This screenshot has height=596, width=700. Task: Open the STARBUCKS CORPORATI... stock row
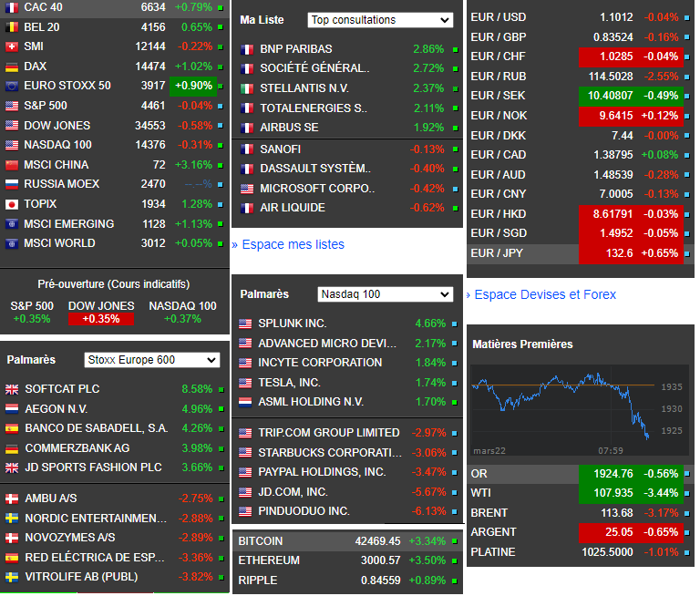[347, 453]
